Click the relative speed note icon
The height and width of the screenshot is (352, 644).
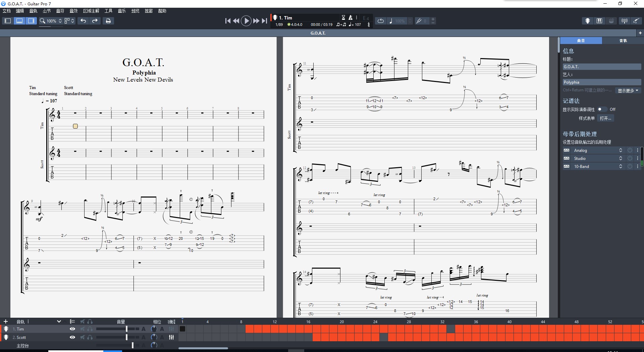point(391,21)
